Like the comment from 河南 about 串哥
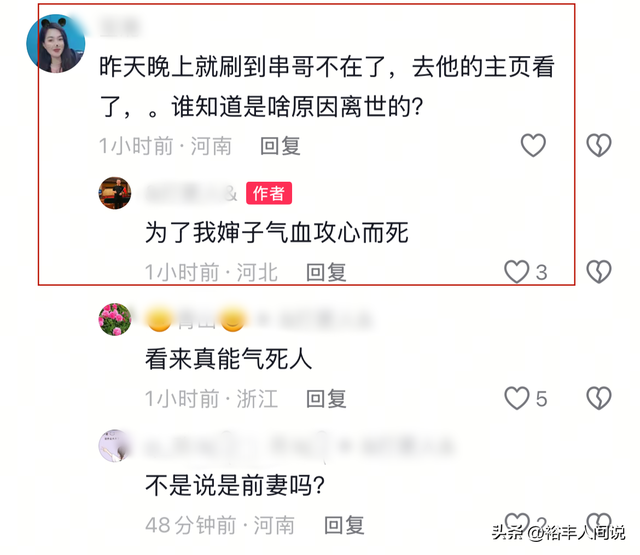This screenshot has height=555, width=640. [x=533, y=145]
